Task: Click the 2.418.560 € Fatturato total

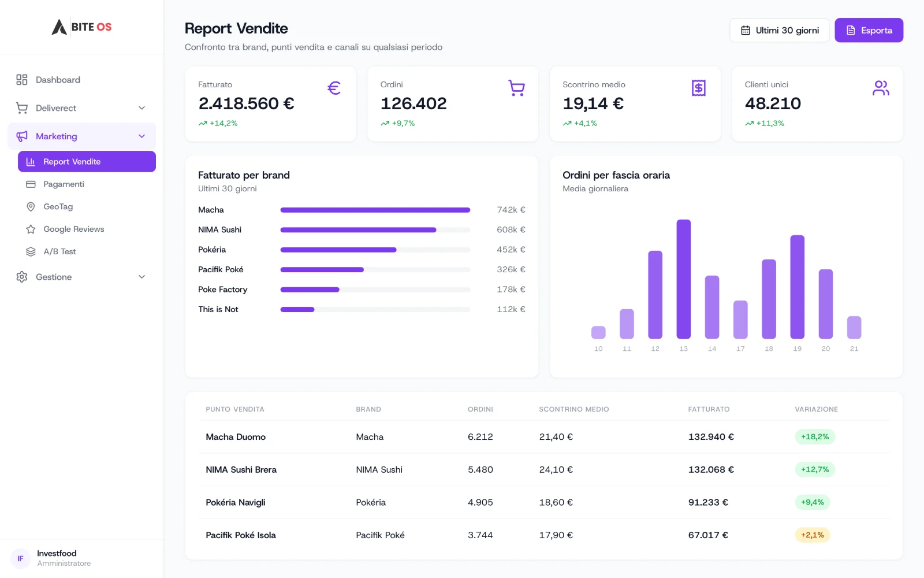Action: [247, 103]
